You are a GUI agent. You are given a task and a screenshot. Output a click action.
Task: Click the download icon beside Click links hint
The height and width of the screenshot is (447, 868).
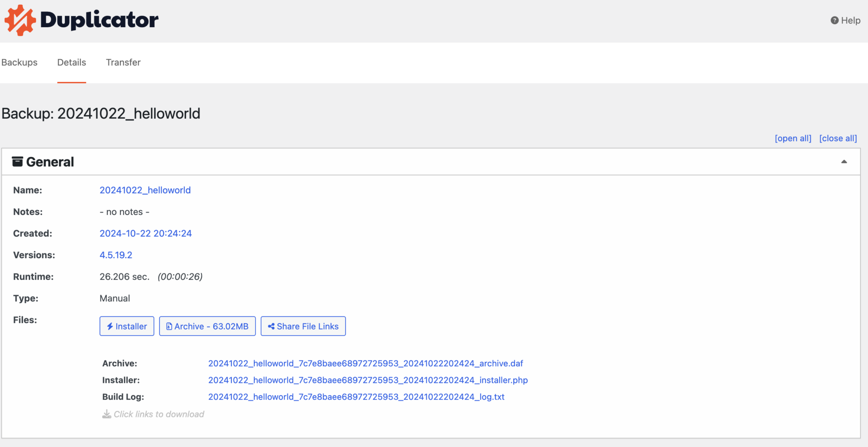107,414
